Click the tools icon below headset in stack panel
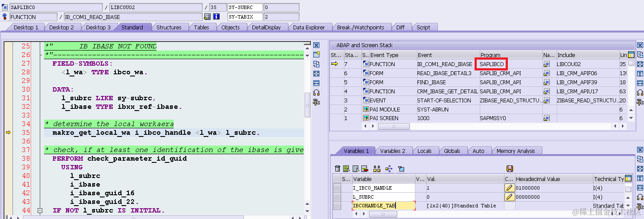 coord(640,102)
